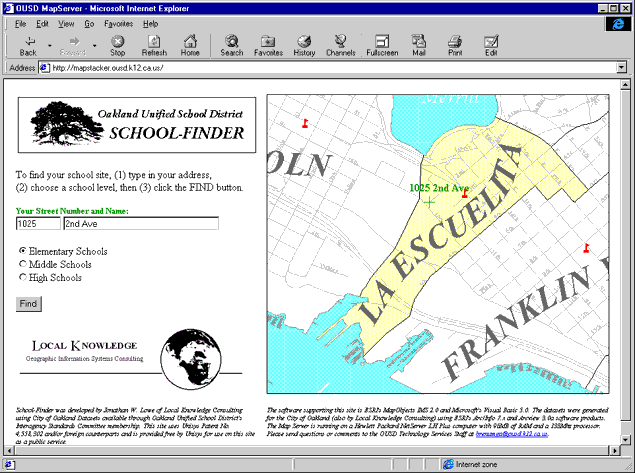Click the Internet zone status text

[476, 464]
